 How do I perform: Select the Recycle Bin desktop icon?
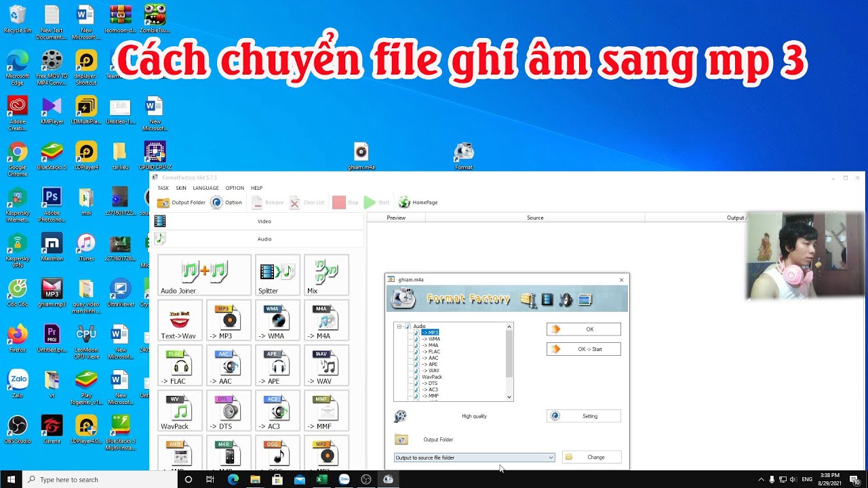[x=18, y=19]
